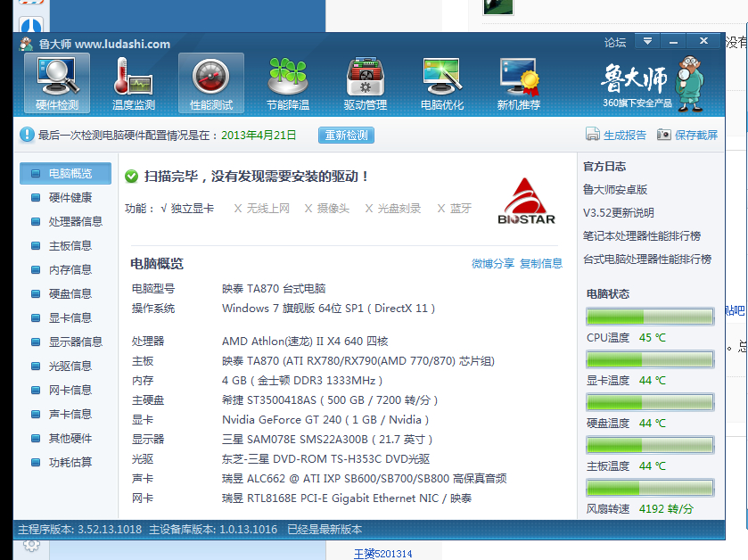The width and height of the screenshot is (748, 560).
Task: Click the 复制信息 link
Action: click(x=541, y=263)
